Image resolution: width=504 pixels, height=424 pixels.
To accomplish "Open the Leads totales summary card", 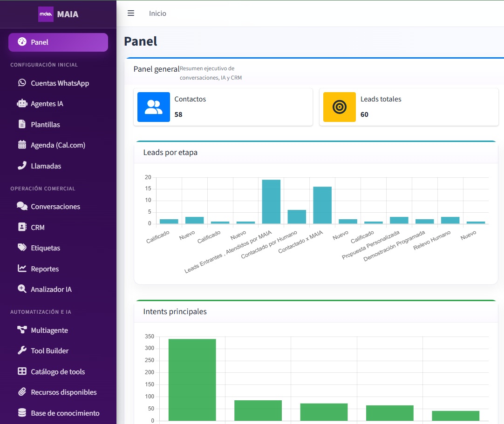I will [x=409, y=107].
